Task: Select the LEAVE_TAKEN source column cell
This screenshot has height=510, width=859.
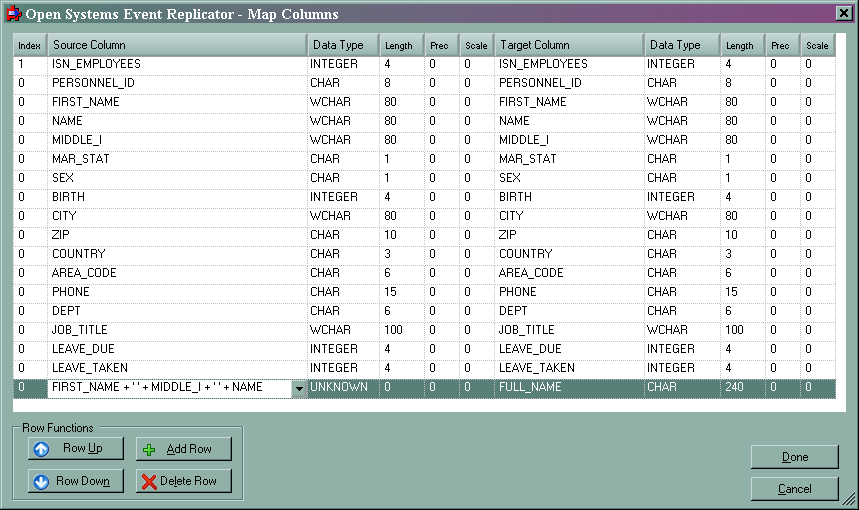Action: pyautogui.click(x=177, y=368)
